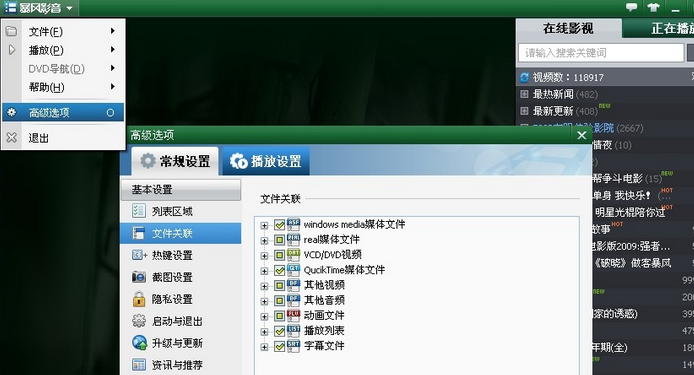Viewport: 694px width, 375px height.
Task: Click the 《破晓》做客暴风 list entry
Action: pyautogui.click(x=632, y=263)
